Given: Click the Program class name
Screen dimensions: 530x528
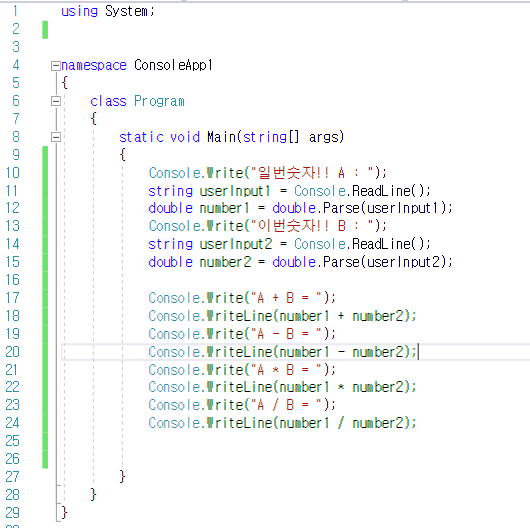Looking at the screenshot, I should [159, 101].
